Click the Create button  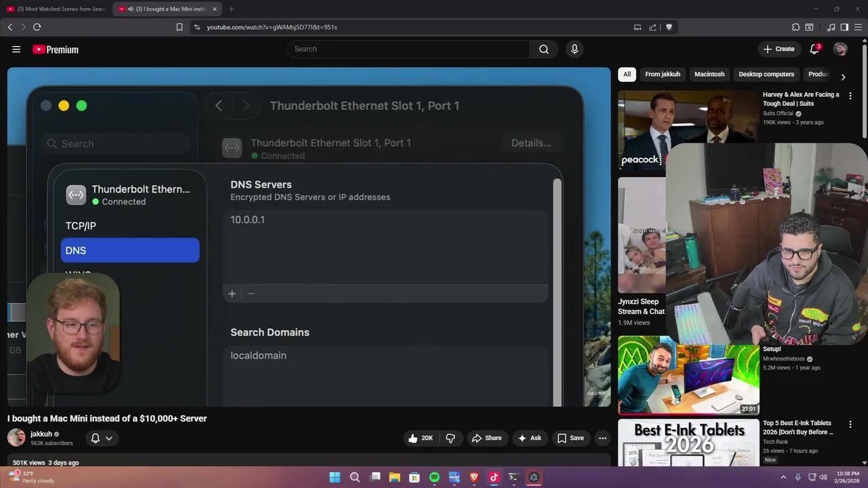tap(778, 49)
